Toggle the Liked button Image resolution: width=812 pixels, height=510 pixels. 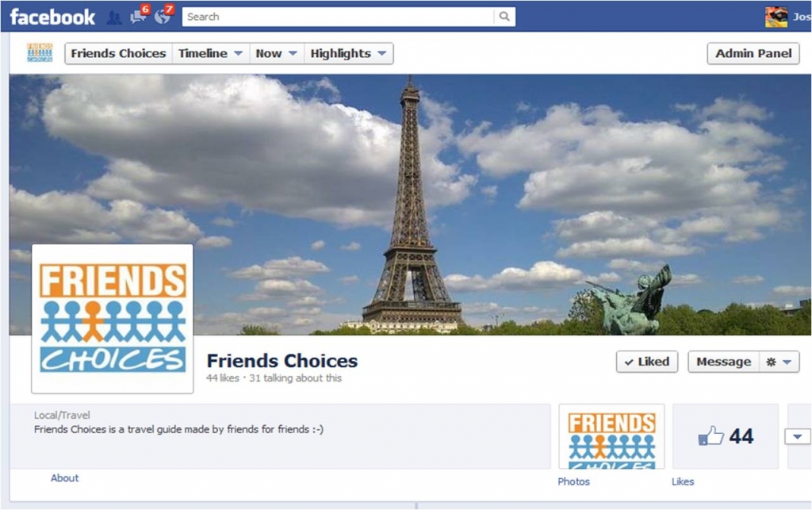647,362
